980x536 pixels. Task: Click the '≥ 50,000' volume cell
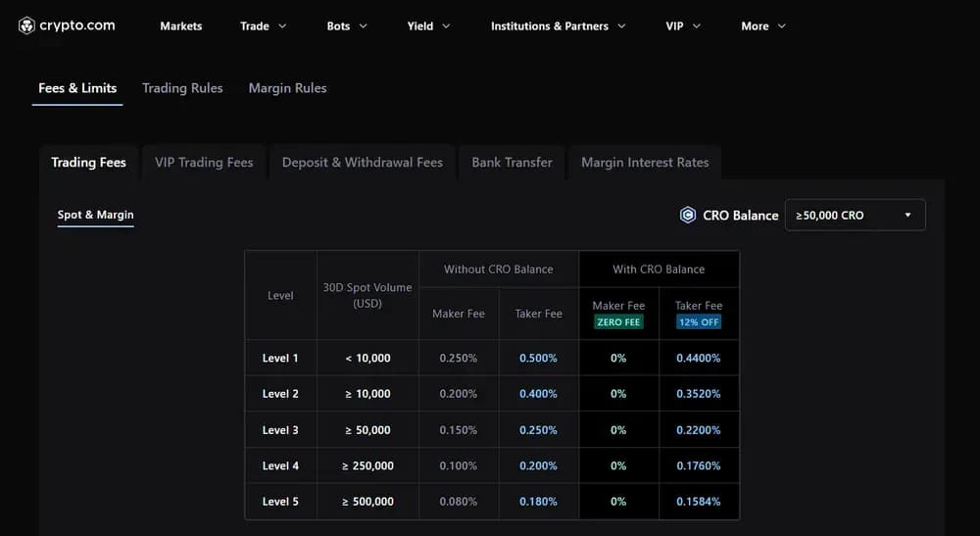pos(367,430)
